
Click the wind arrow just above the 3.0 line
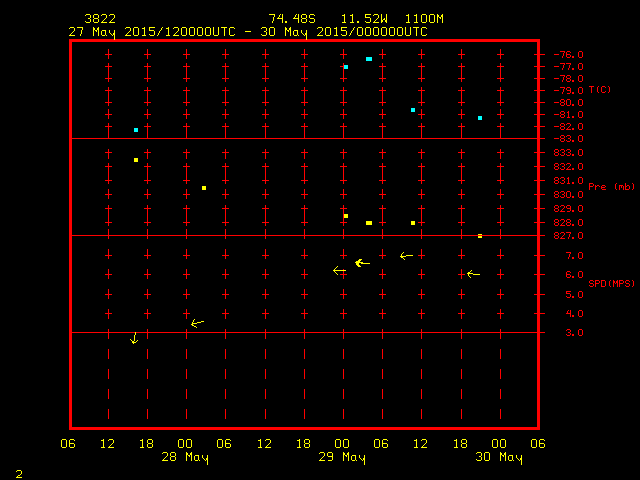197,323
